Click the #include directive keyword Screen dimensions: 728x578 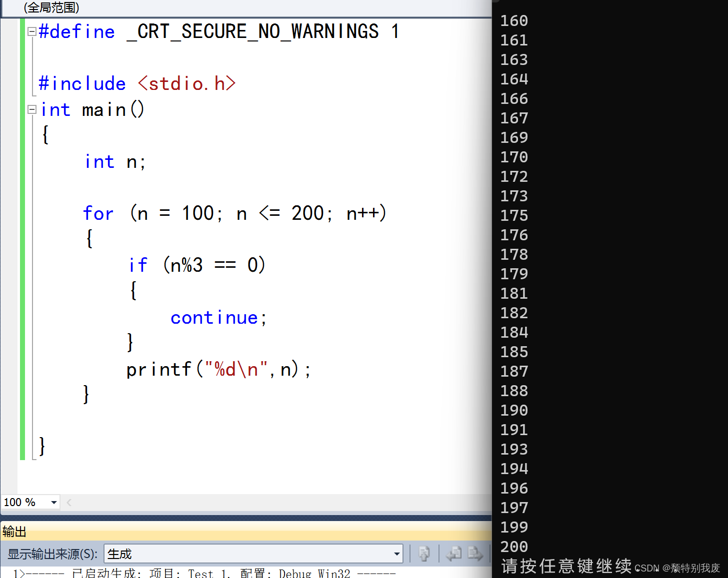(x=82, y=83)
